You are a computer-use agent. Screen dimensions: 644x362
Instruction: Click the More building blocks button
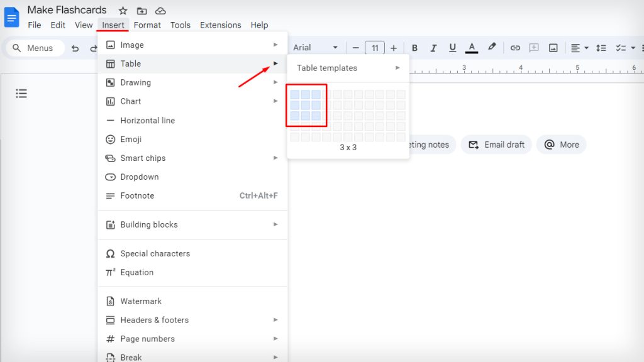[x=561, y=145]
